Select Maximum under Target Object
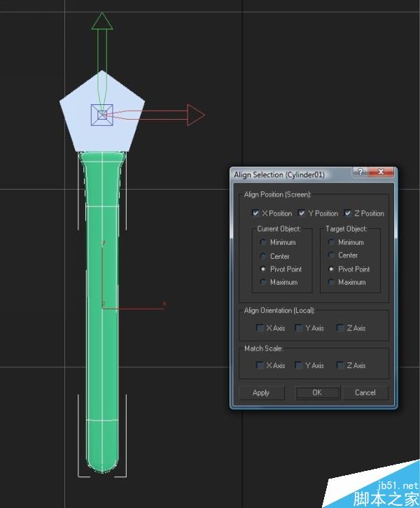The width and height of the screenshot is (420, 508). pyautogui.click(x=331, y=282)
